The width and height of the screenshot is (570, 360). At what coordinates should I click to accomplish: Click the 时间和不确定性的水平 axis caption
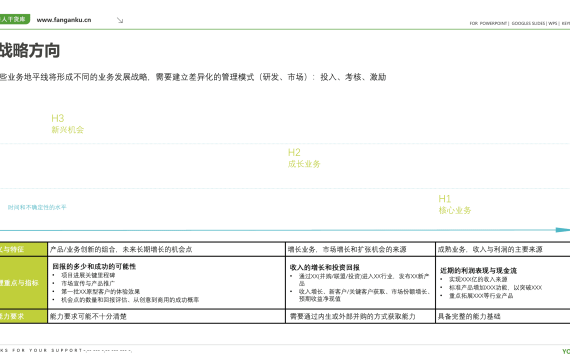coord(37,207)
